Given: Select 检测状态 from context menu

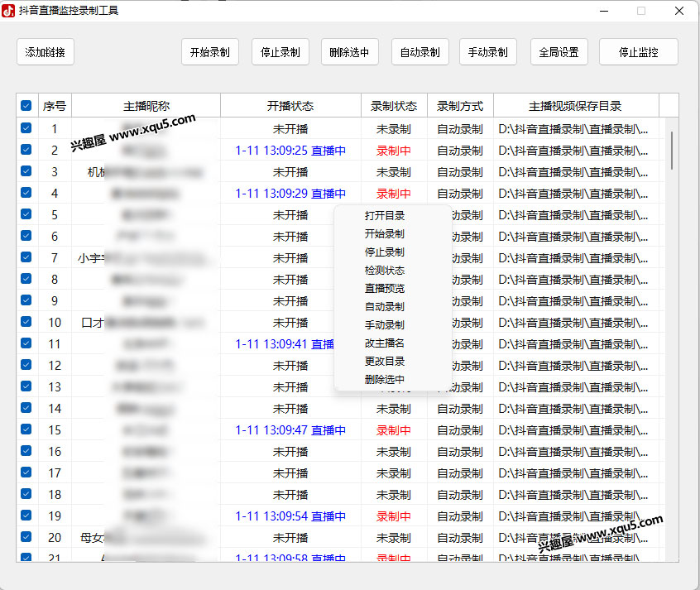Looking at the screenshot, I should click(385, 271).
